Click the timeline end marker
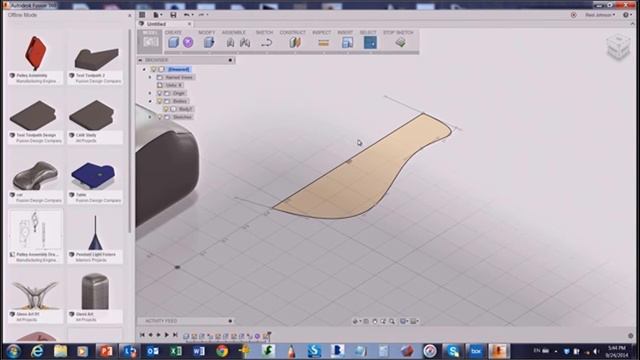Viewport: 640px width, 360px height. [268, 336]
